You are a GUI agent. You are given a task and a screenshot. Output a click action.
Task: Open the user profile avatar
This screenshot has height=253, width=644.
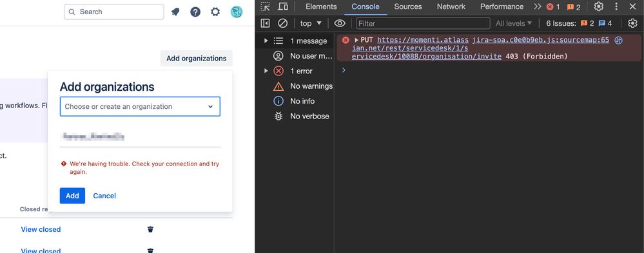pos(236,12)
